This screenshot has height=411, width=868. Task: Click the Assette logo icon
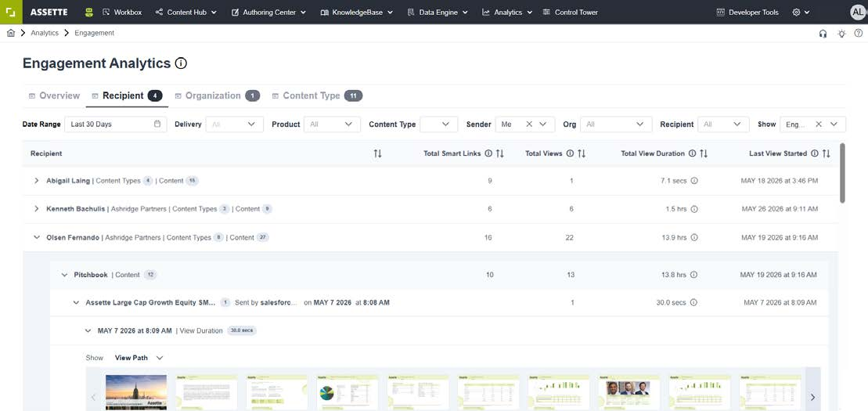pos(11,12)
